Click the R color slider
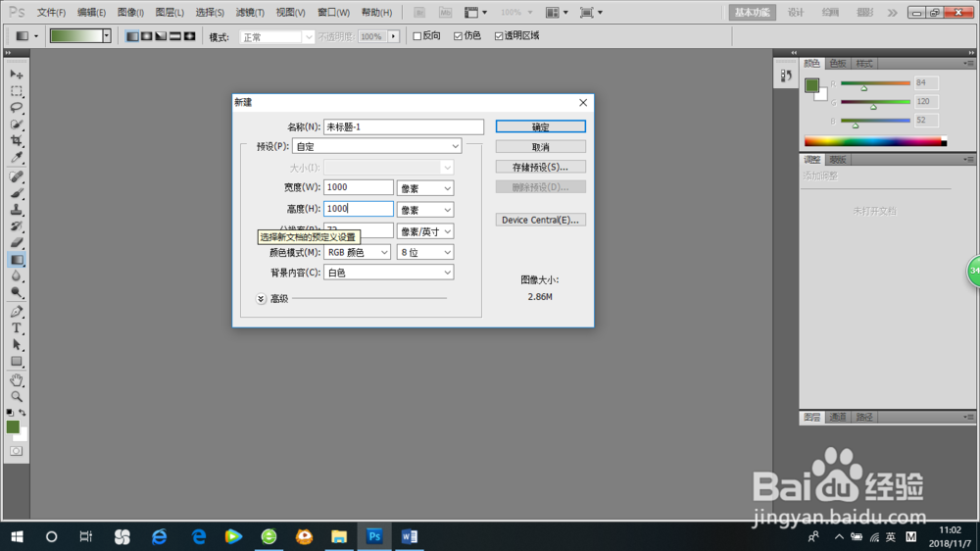The height and width of the screenshot is (551, 980). pos(875,83)
